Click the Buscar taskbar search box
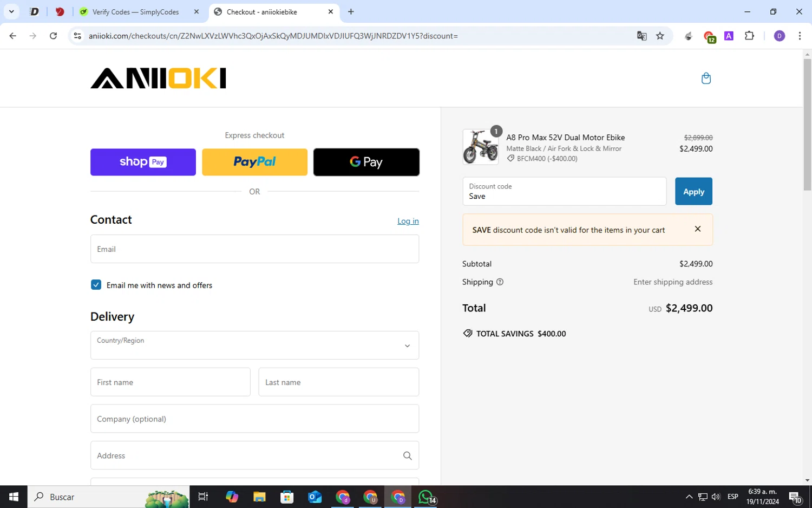Screen dimensions: 812x508 point(108,497)
